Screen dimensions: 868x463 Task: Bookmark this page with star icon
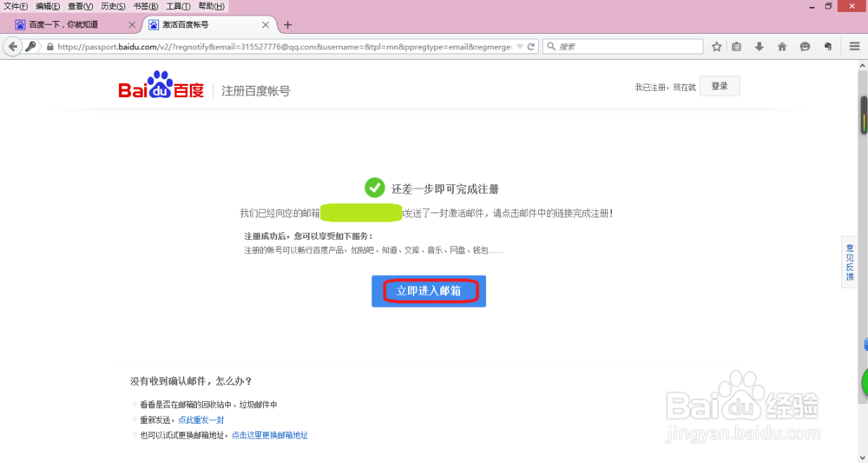click(x=716, y=47)
